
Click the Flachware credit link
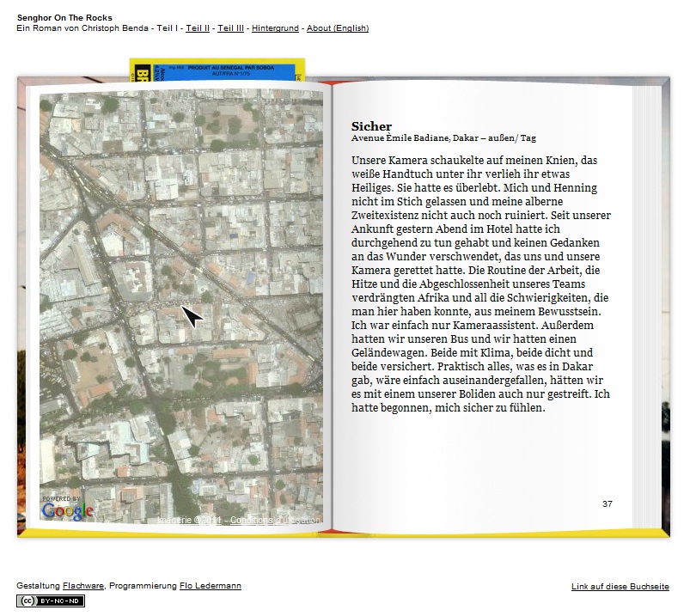[x=83, y=586]
